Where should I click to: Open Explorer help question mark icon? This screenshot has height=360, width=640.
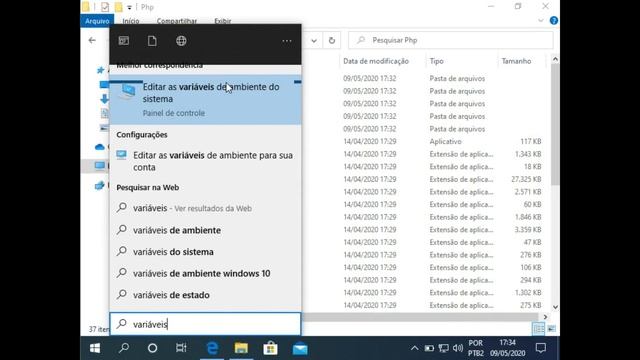(554, 20)
